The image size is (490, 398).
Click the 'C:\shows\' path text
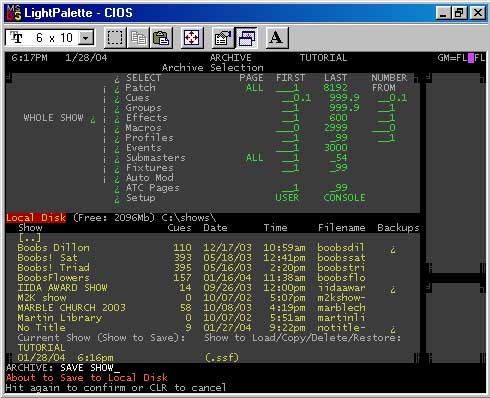(189, 218)
